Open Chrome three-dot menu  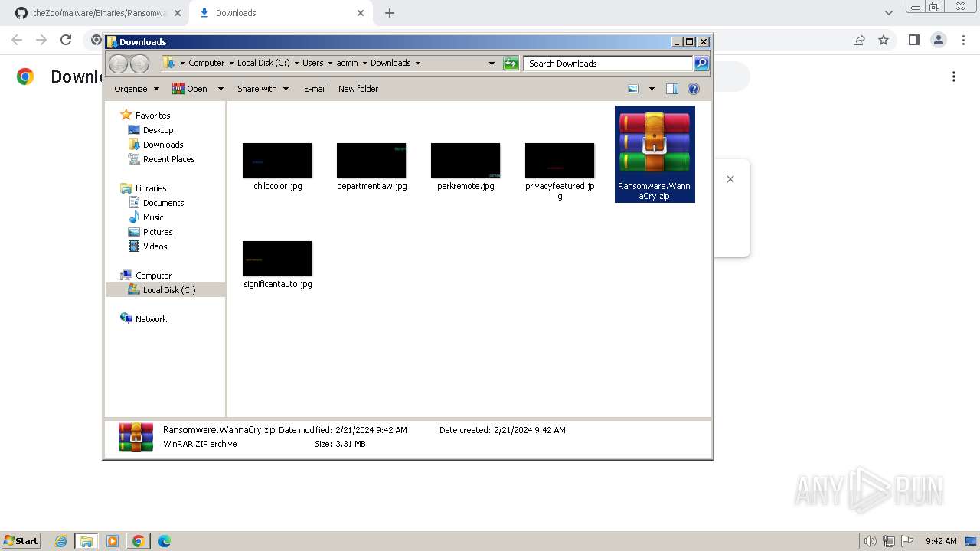964,40
